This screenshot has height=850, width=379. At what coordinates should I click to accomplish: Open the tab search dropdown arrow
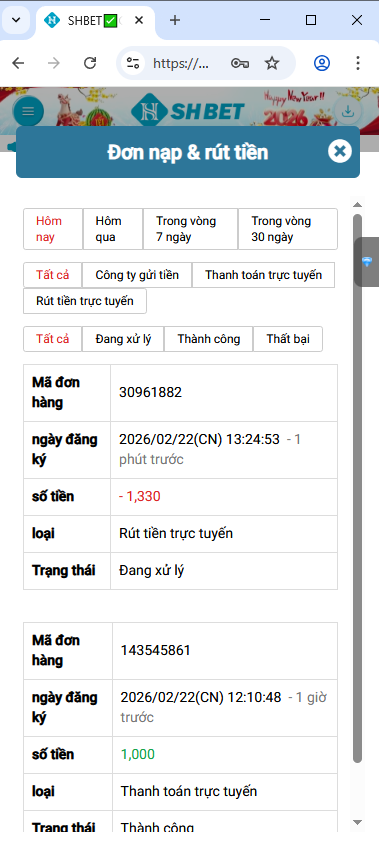pyautogui.click(x=16, y=20)
